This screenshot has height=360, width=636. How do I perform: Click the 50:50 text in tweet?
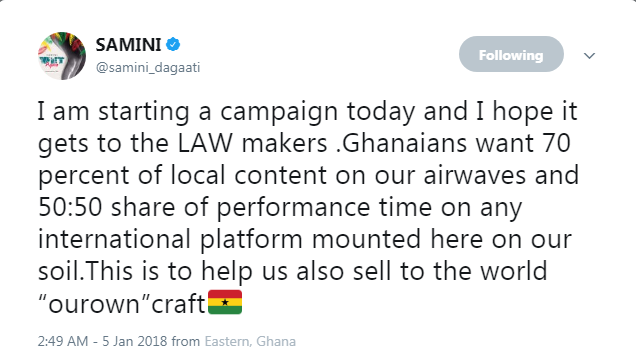coord(70,207)
